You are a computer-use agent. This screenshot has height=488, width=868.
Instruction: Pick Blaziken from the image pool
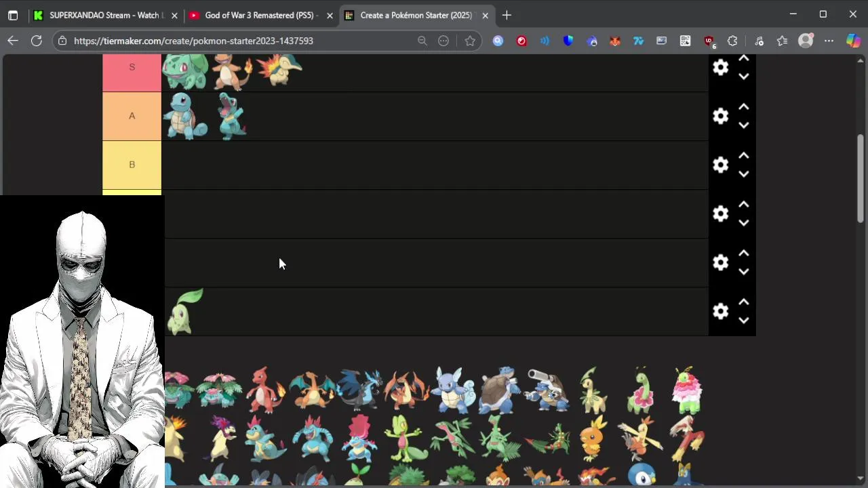coord(687,439)
